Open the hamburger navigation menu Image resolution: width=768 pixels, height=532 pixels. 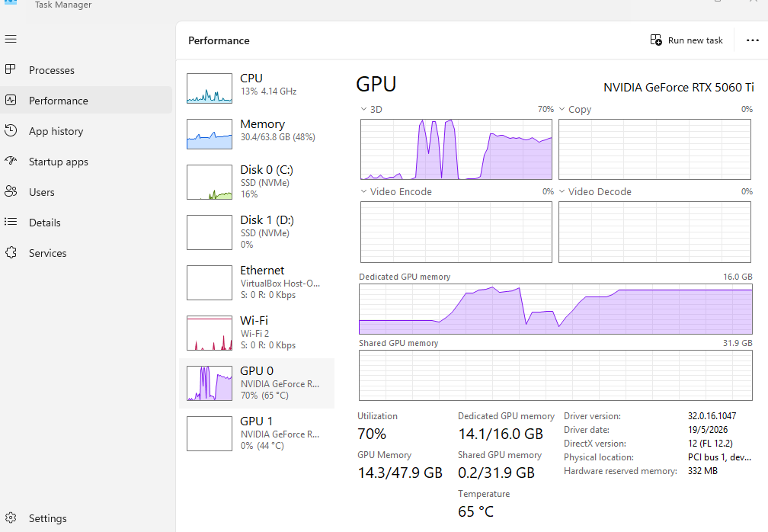coord(11,39)
